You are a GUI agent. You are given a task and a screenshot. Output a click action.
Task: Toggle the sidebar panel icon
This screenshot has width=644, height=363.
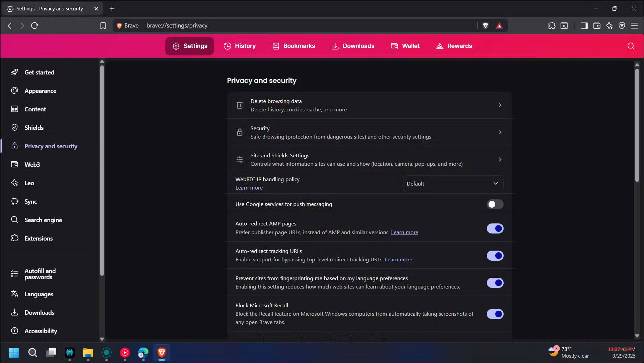584,25
